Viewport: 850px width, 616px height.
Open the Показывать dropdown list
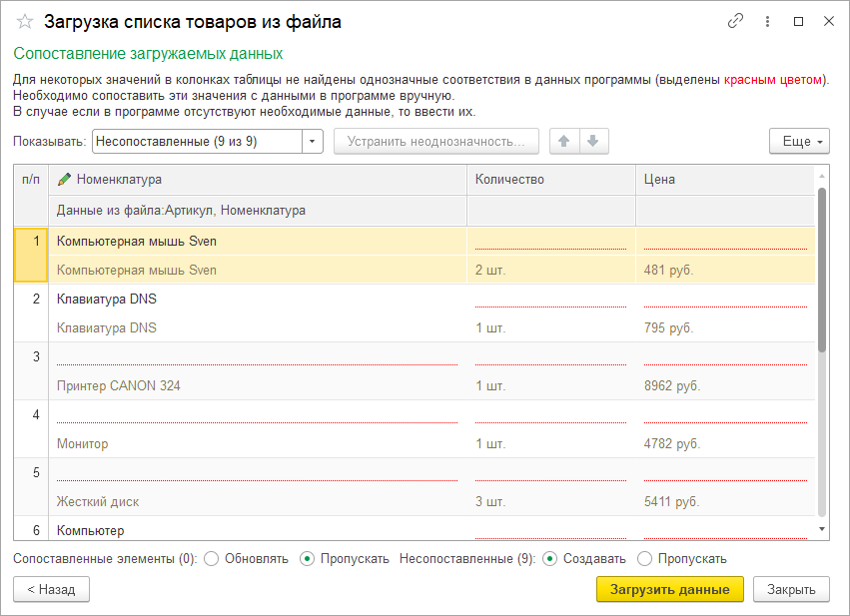pyautogui.click(x=311, y=141)
